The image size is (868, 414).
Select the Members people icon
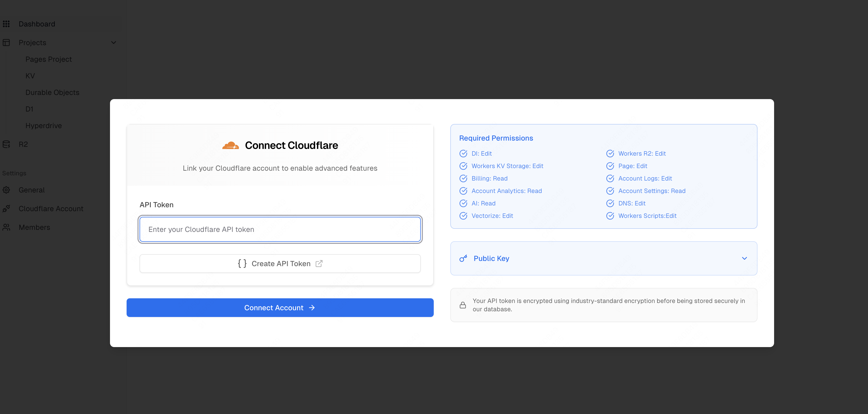coord(6,227)
